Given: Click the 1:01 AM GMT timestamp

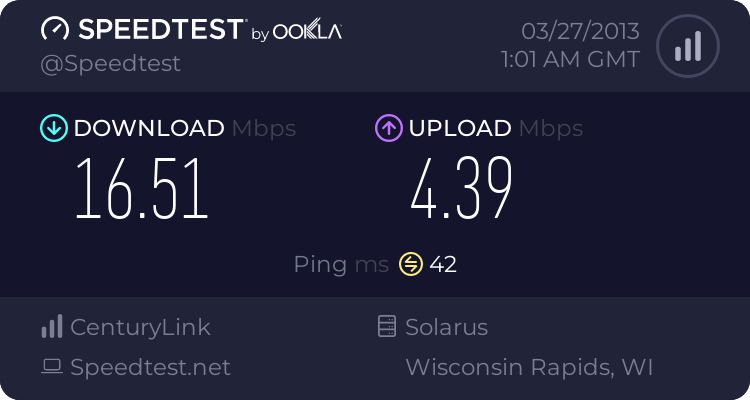Looking at the screenshot, I should tap(570, 60).
